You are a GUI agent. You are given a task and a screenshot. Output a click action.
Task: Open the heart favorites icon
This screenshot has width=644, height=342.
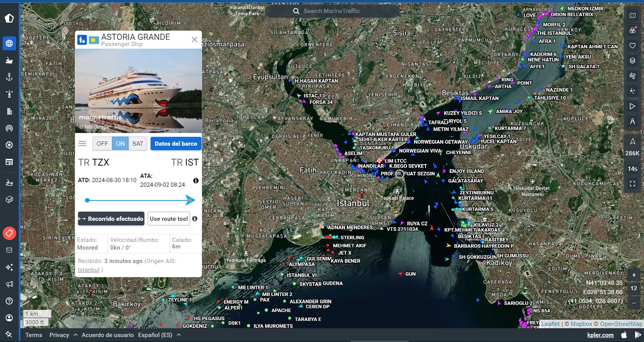coord(632,46)
